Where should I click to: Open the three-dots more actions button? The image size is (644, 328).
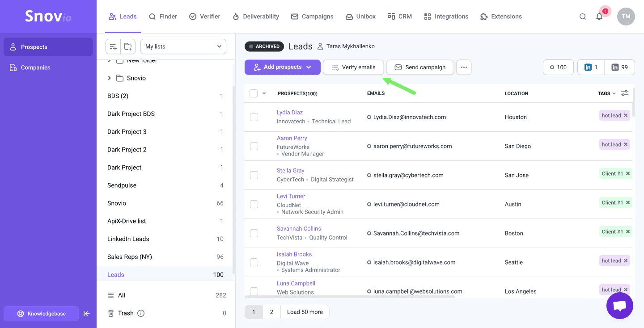[464, 67]
